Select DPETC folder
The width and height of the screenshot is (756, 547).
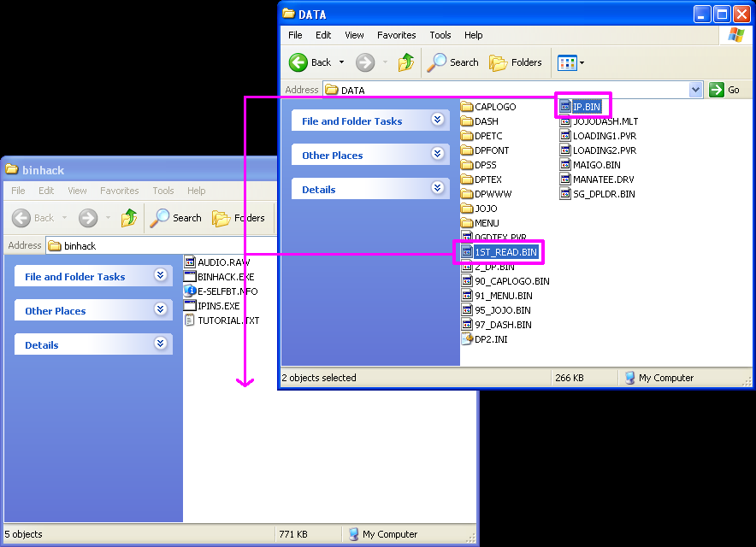(x=481, y=136)
